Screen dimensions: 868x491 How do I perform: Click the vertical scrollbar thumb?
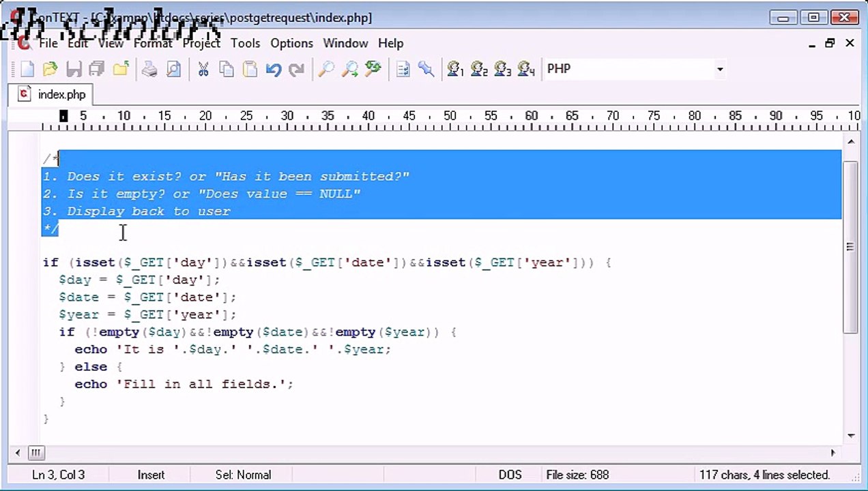(850, 247)
